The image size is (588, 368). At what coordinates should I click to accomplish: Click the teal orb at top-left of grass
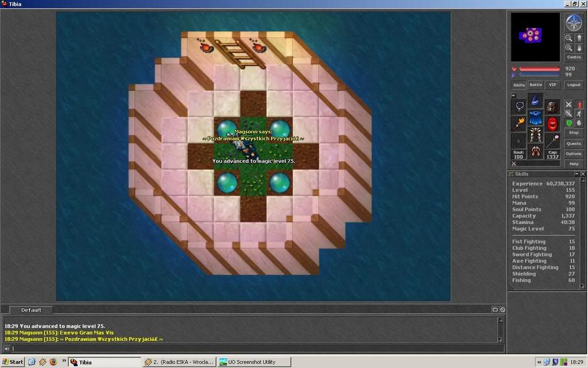(x=226, y=129)
